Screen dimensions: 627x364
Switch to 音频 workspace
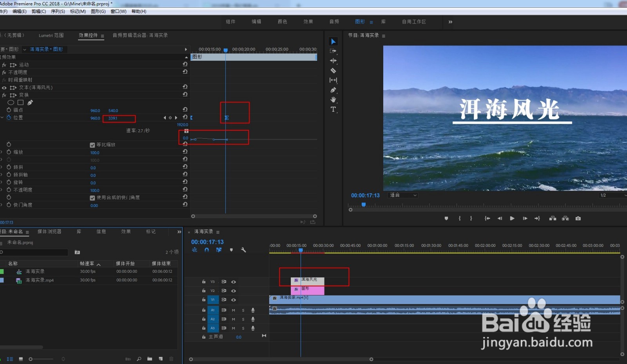(x=334, y=22)
